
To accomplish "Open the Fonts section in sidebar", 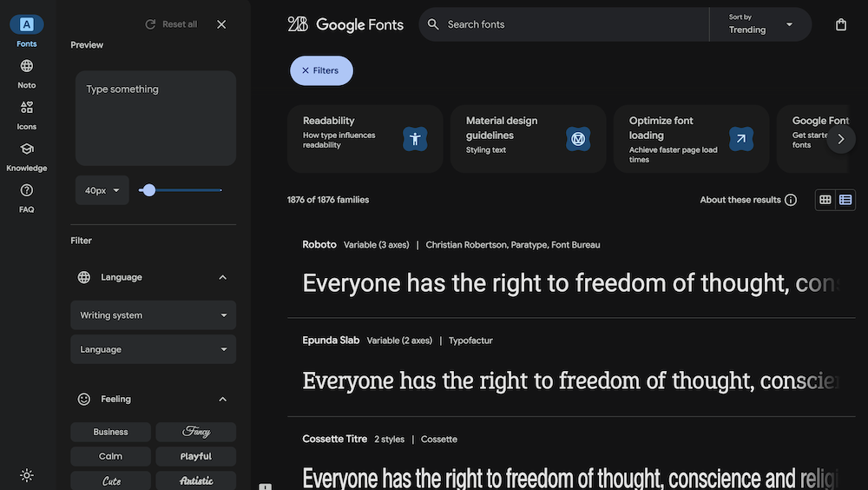I will pyautogui.click(x=27, y=32).
